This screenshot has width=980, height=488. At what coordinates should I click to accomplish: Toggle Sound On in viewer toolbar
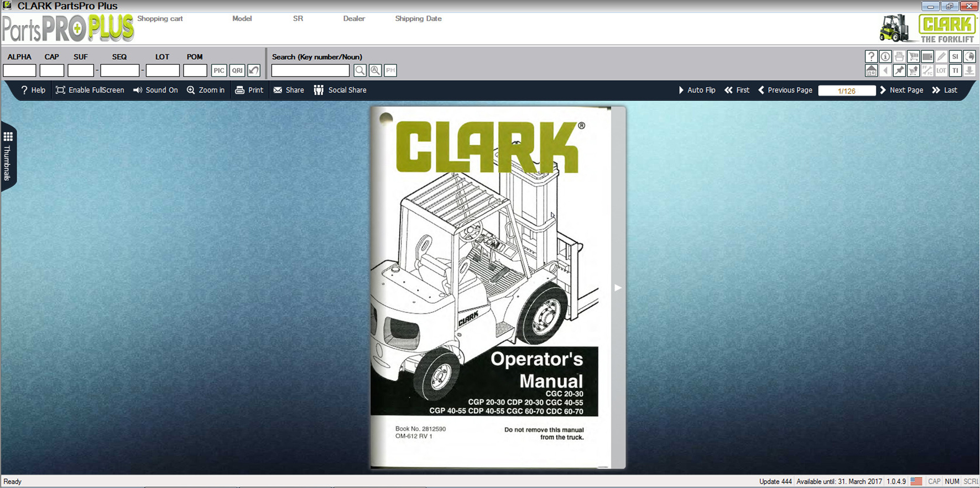pos(155,90)
